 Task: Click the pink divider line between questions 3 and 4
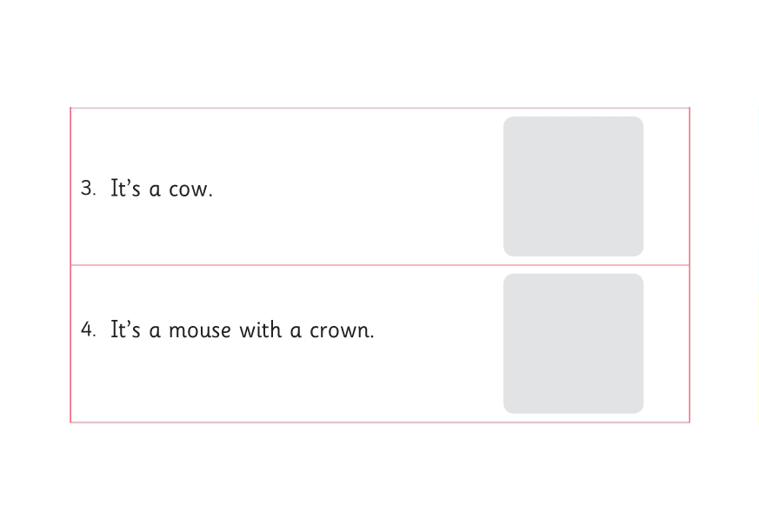coord(287,265)
